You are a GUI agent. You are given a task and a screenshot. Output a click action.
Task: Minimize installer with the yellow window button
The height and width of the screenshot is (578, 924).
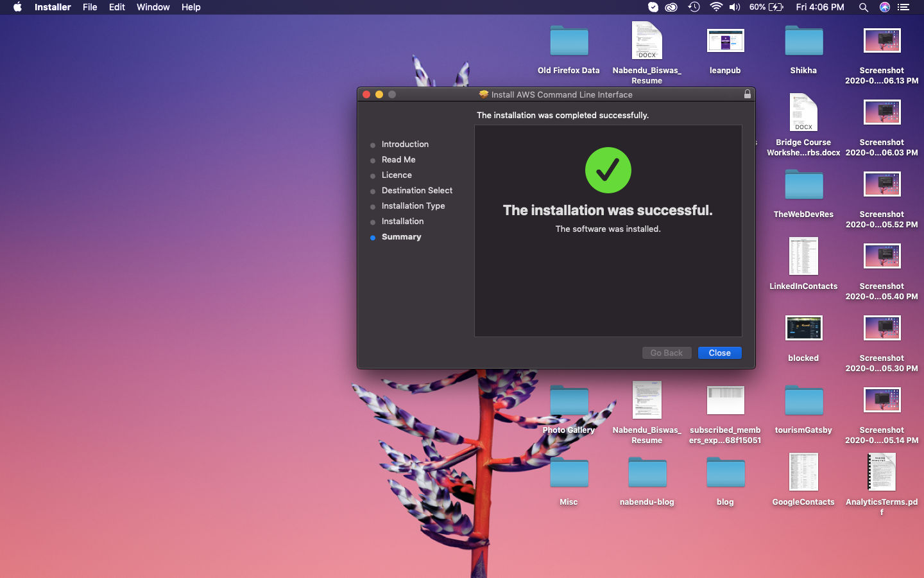(379, 94)
